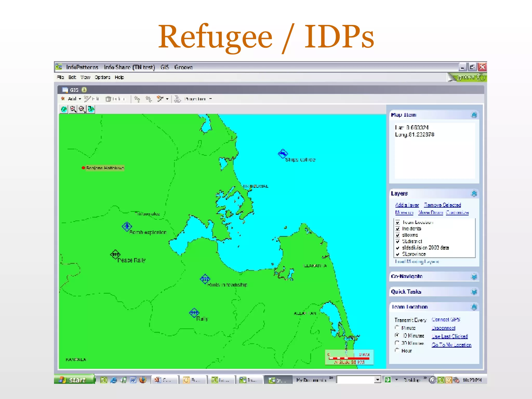Expand the Quick Tasks panel
Viewport: 532px width, 399px height.
point(474,292)
